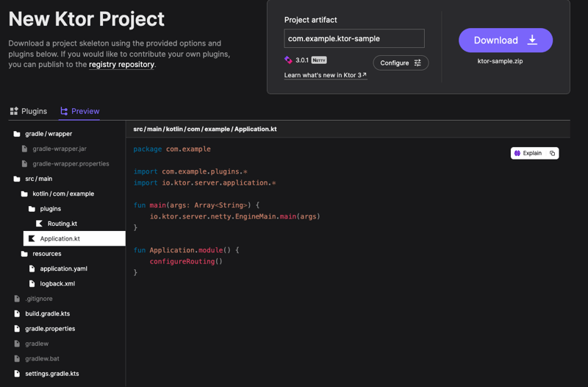Click the EngineMain.main(args) code line
This screenshot has width=588, height=387.
click(x=234, y=216)
